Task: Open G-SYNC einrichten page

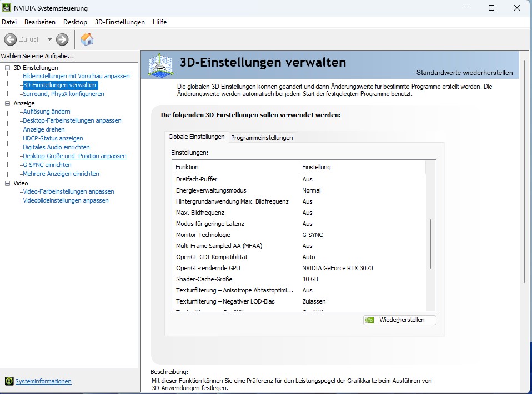Action: [x=47, y=165]
